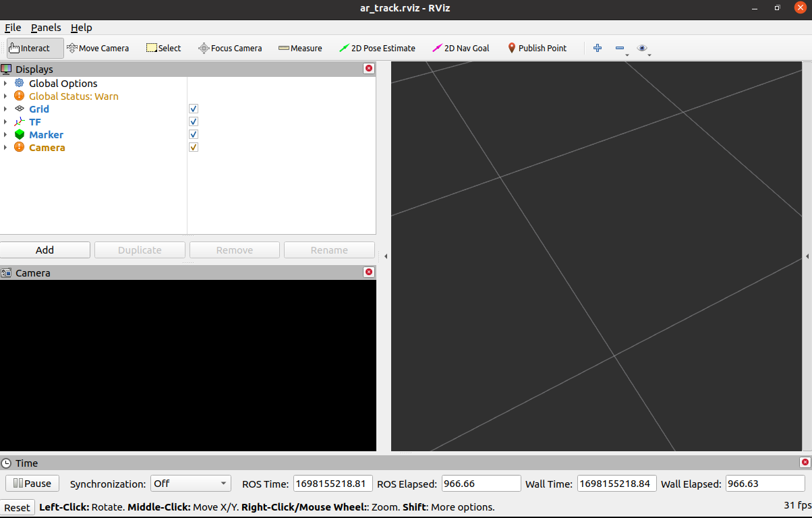Open the File menu

(12, 28)
